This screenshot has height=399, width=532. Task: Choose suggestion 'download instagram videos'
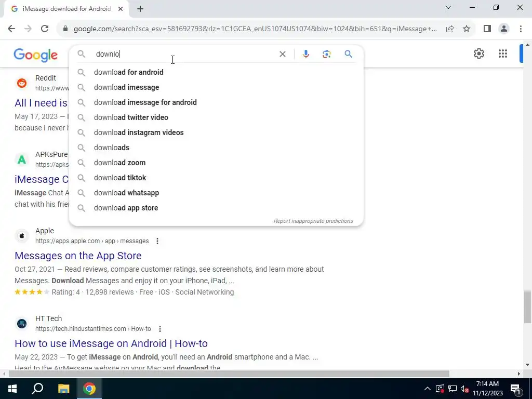(216, 132)
